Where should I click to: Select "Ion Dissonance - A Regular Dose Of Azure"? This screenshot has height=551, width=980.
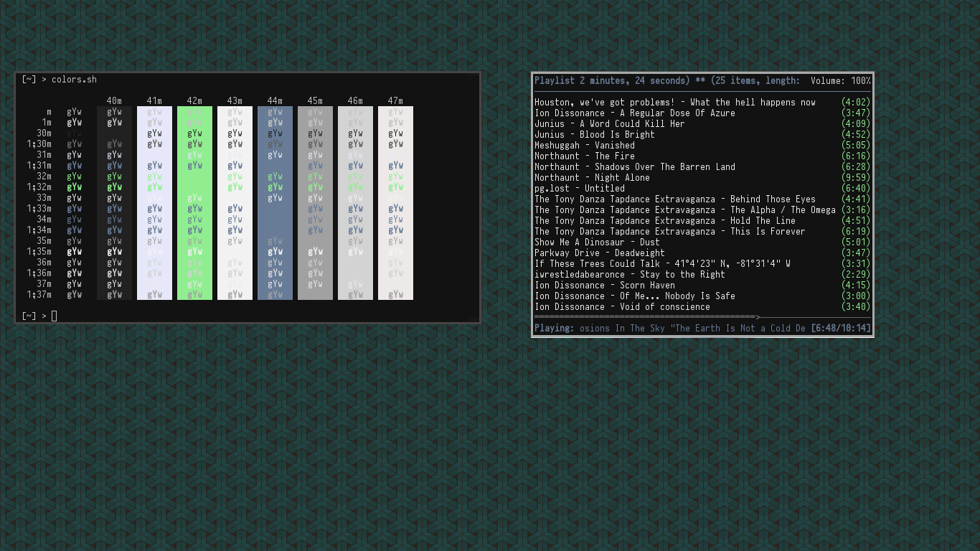702,113
